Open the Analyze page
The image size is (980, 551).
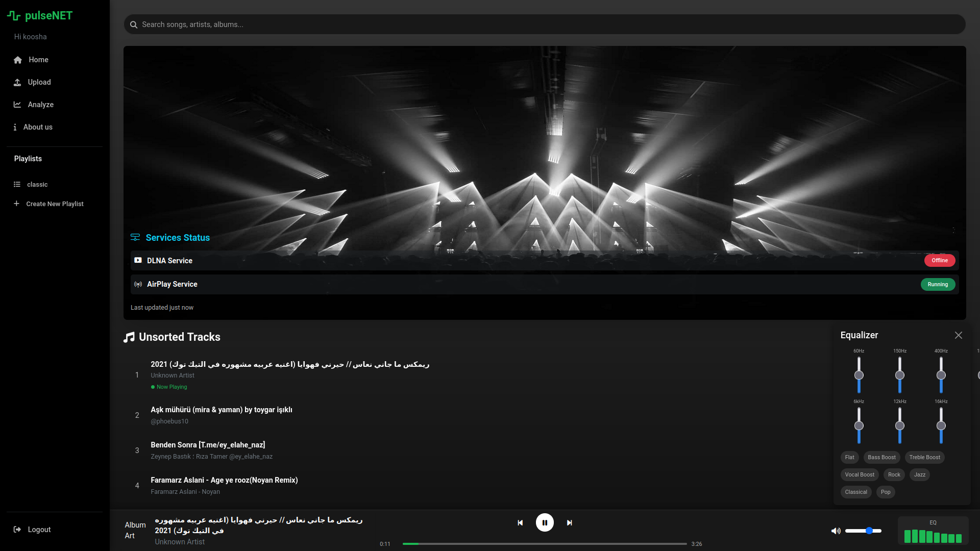[40, 105]
